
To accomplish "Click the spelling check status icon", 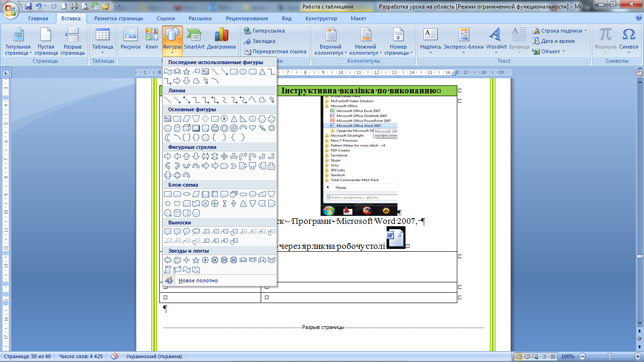I will pyautogui.click(x=115, y=356).
